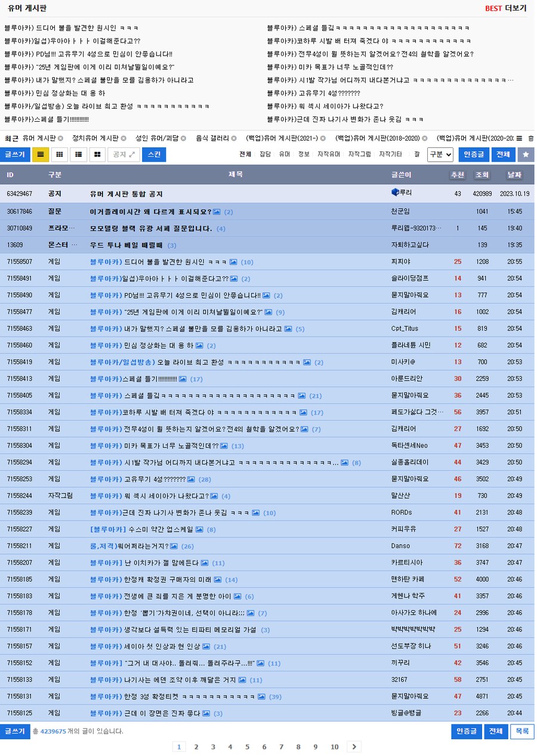
Task: Open 유머 게시판 통합 공지 post
Action: pyautogui.click(x=126, y=194)
